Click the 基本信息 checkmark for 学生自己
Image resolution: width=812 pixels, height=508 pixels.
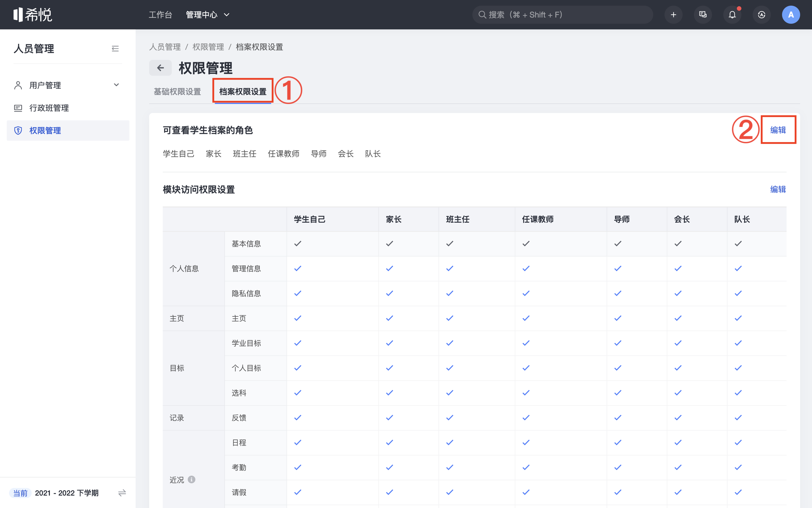(x=298, y=244)
